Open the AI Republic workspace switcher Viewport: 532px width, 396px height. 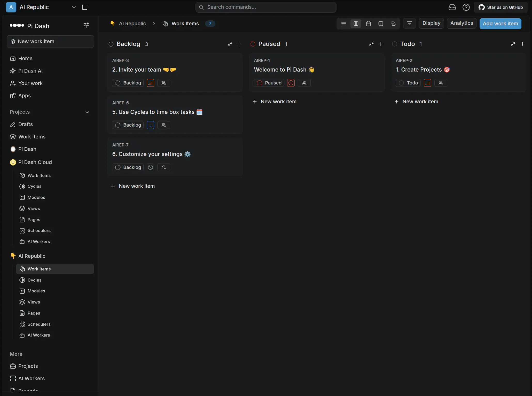coord(41,7)
